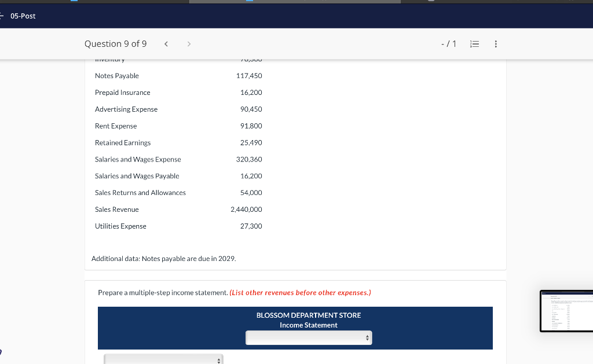Select the Salaries and Wages Payable label
The width and height of the screenshot is (593, 364).
pos(137,176)
